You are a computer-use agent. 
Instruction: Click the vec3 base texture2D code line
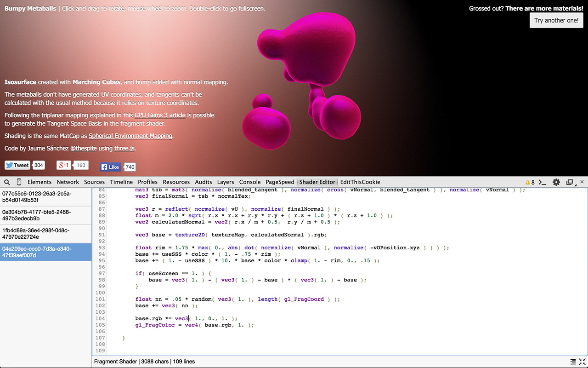click(231, 235)
